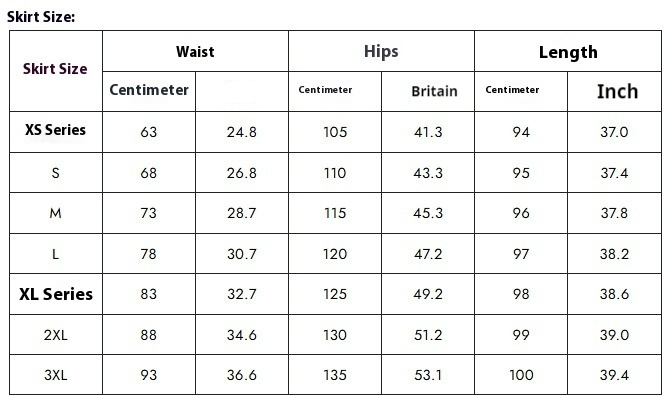Screen dimensions: 669x395
Task: Select the 39.0 length cell for 2XL
Action: point(614,335)
